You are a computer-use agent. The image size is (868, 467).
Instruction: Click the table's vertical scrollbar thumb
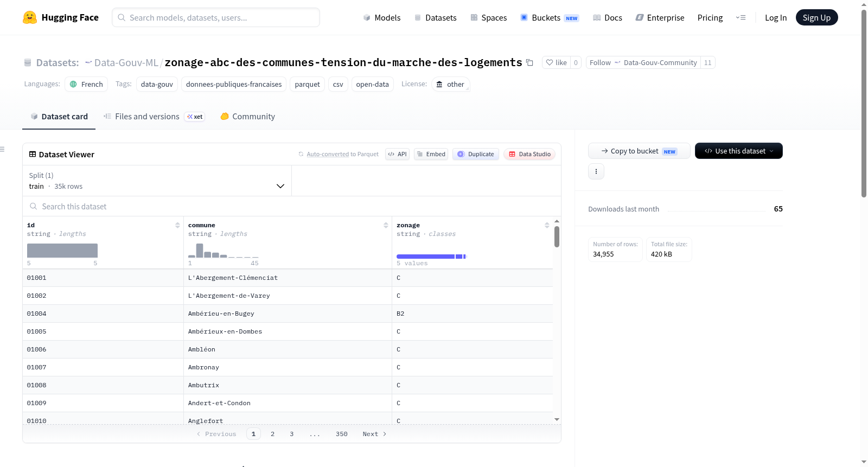tap(557, 236)
